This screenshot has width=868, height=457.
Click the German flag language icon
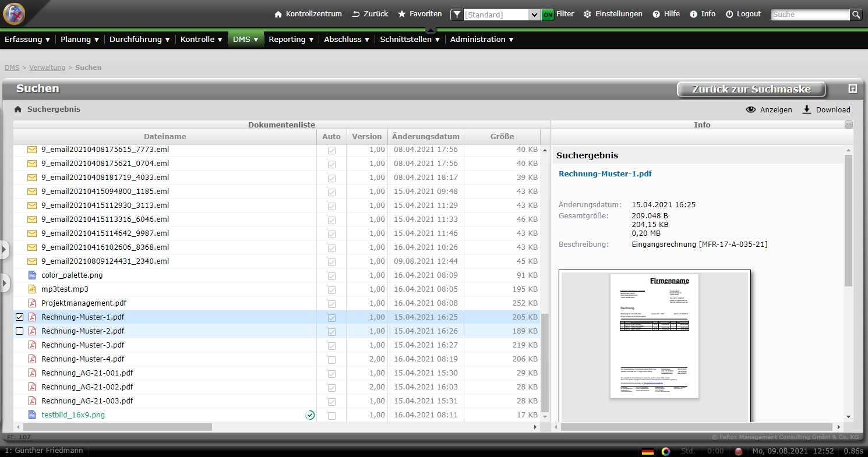click(x=647, y=451)
